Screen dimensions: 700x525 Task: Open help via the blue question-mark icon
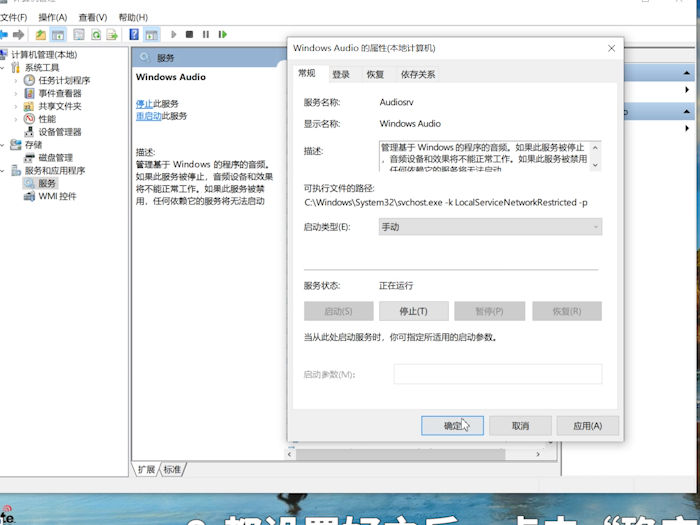coord(134,34)
